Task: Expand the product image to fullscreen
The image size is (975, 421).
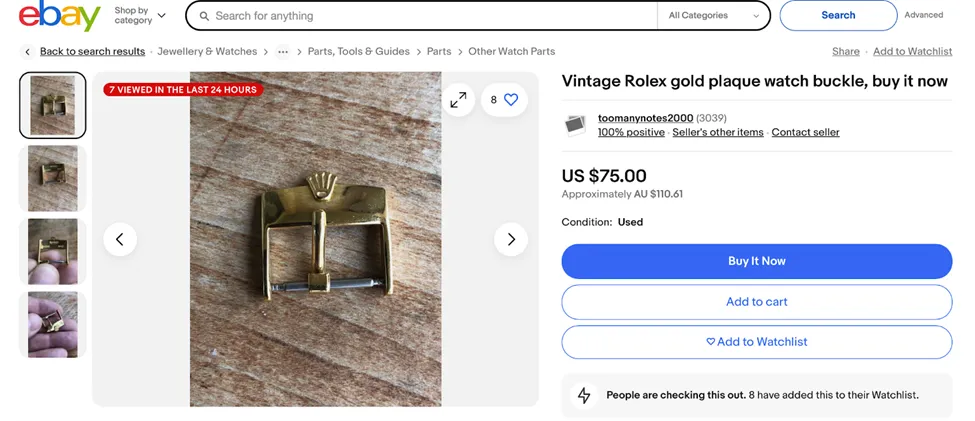Action: [x=458, y=99]
